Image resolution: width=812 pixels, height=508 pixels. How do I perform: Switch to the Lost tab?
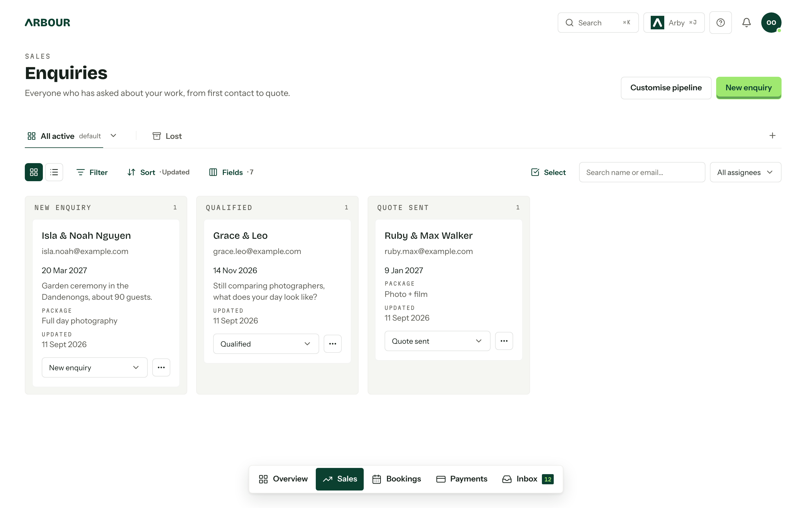(167, 136)
